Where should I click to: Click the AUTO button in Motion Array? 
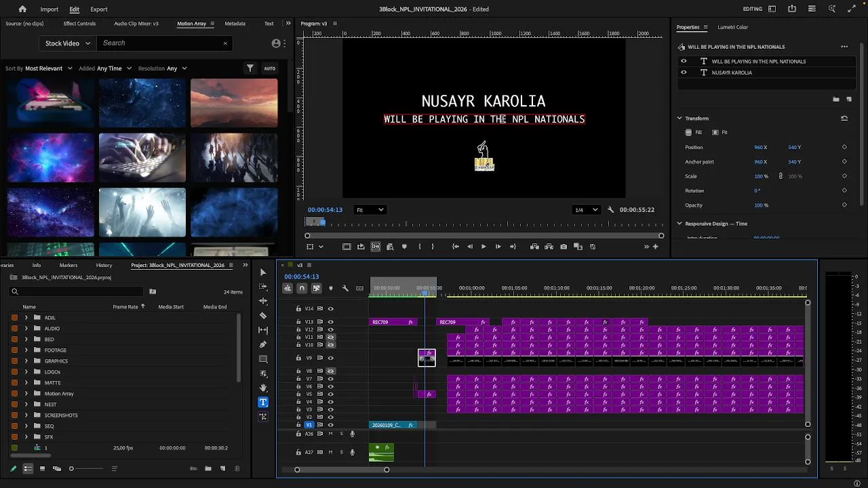pyautogui.click(x=270, y=68)
